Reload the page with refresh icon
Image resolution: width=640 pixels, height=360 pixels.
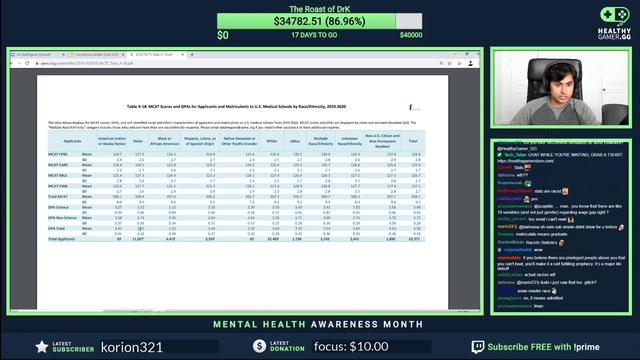point(27,63)
